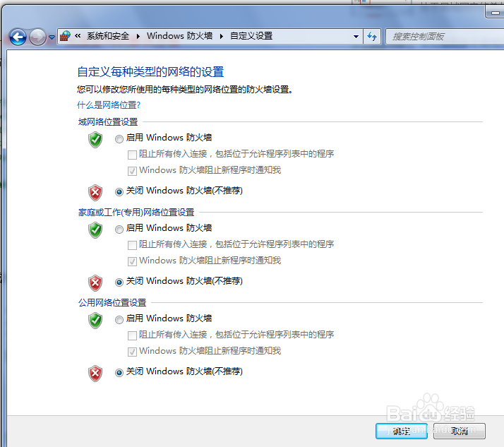The width and height of the screenshot is (504, 447).
Task: Enable firewall for home or work network
Action: coord(119,230)
